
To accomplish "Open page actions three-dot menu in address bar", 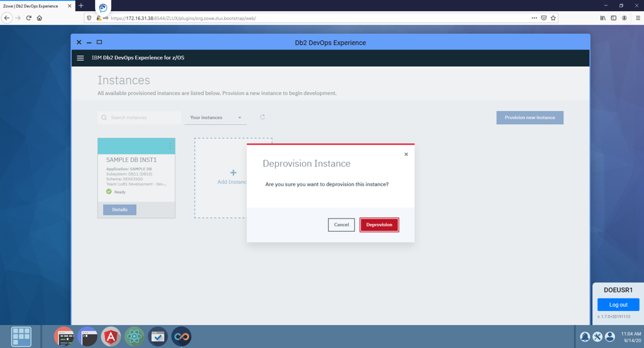I will (x=534, y=18).
